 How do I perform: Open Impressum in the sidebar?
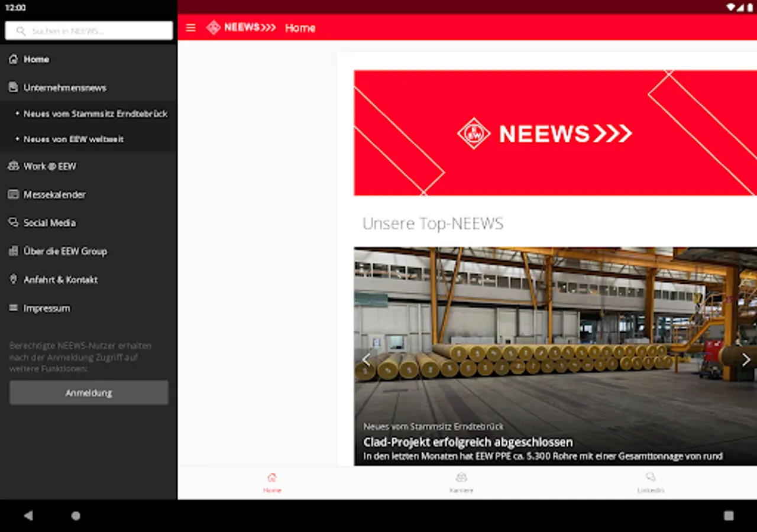[89, 308]
